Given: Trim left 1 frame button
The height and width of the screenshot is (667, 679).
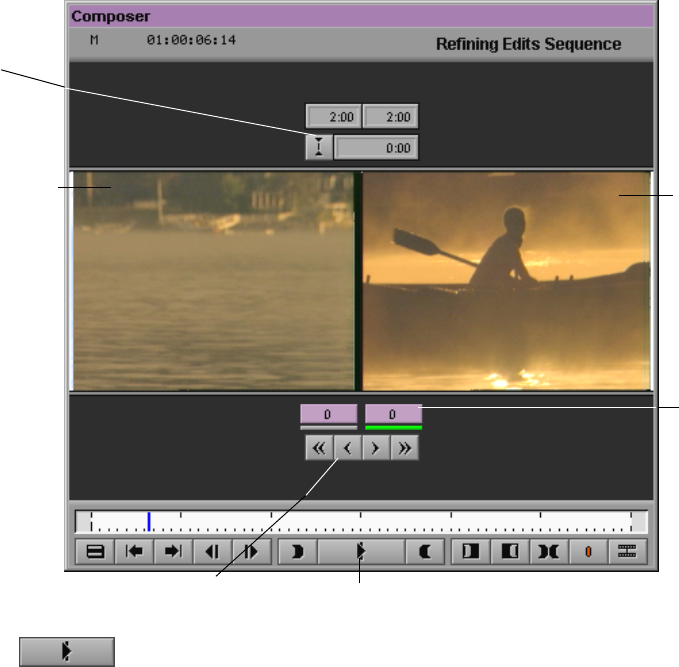Looking at the screenshot, I should coord(348,448).
